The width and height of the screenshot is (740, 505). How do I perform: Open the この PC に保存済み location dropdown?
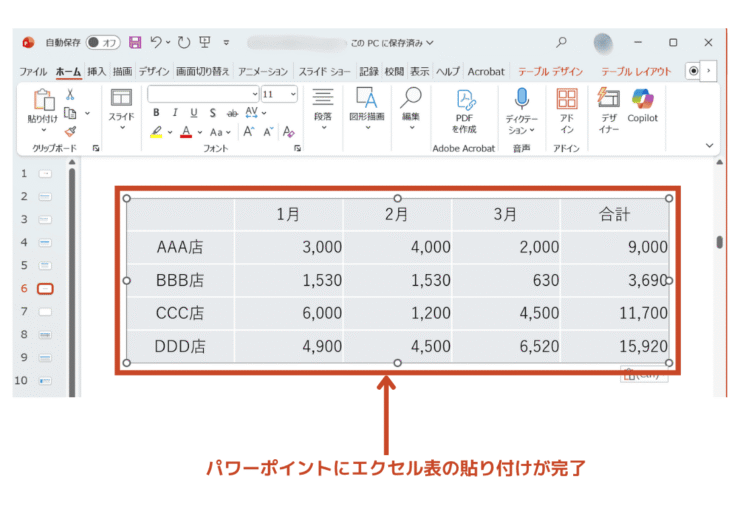(392, 43)
